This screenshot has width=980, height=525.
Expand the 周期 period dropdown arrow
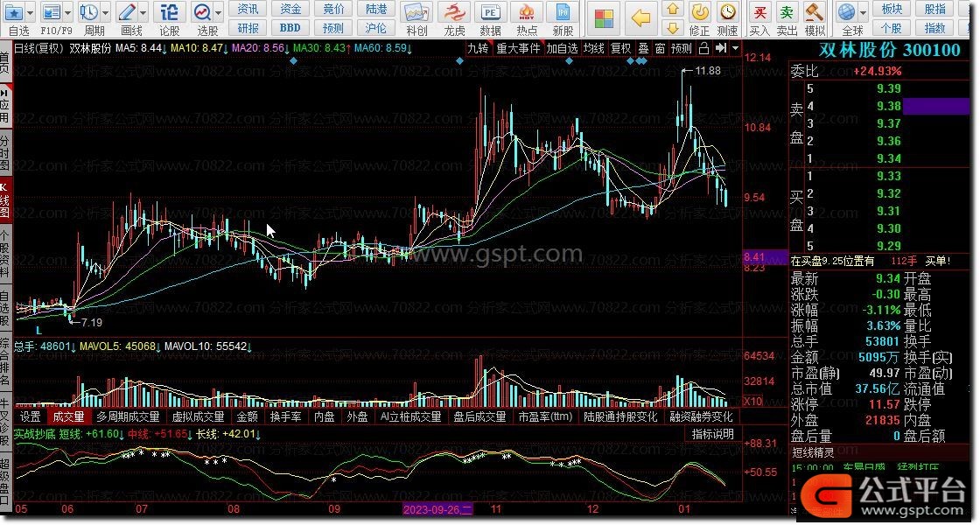point(106,12)
